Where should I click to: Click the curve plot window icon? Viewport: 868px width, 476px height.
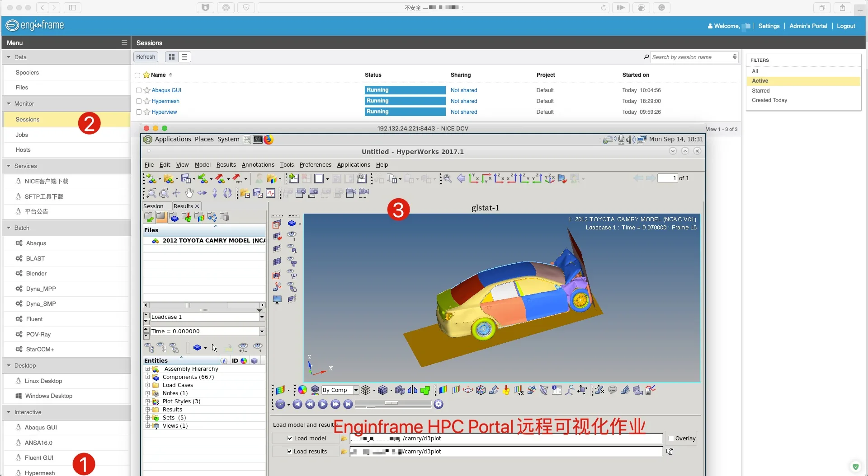pos(271,193)
